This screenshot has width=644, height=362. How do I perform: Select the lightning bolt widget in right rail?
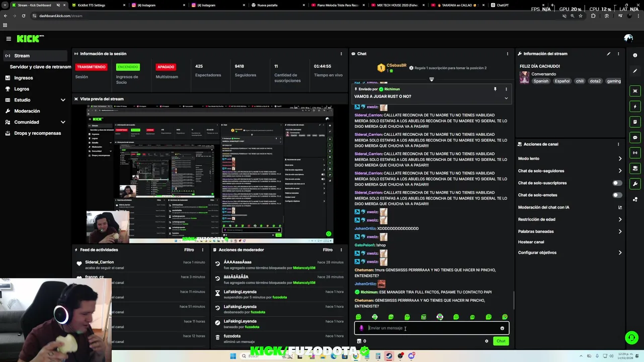coord(635,107)
